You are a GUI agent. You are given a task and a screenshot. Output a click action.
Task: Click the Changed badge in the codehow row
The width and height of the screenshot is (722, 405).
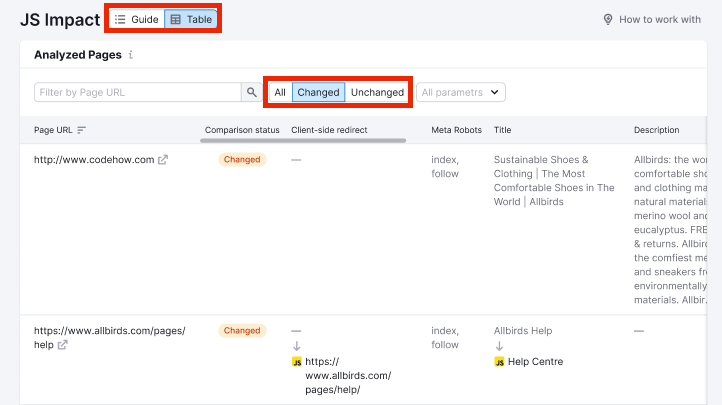point(242,160)
